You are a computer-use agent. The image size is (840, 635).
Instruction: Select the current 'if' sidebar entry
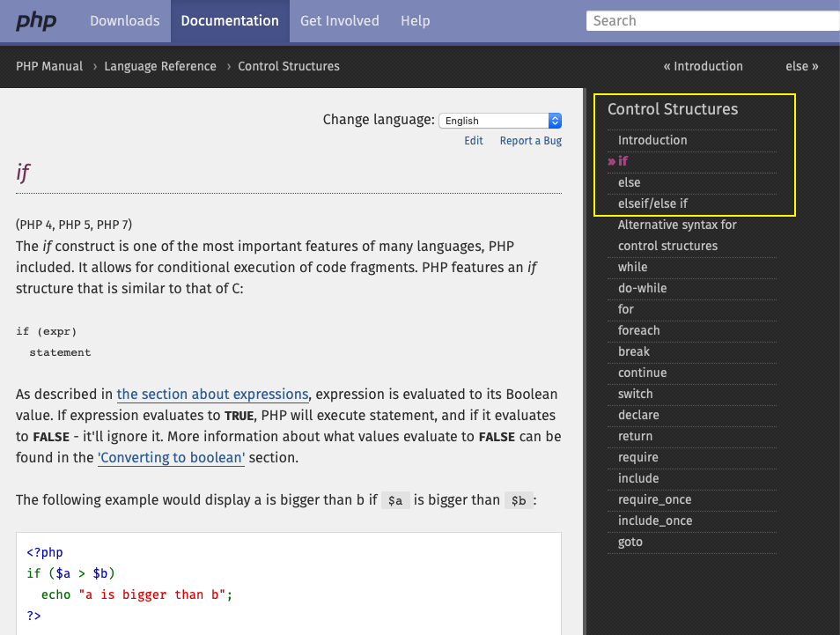coord(623,161)
